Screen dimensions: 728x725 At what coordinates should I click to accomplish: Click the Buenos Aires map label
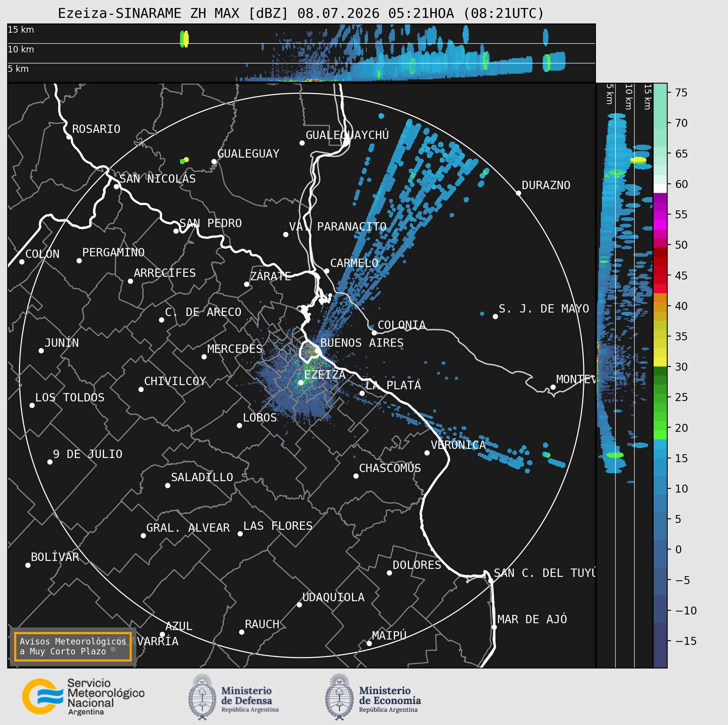[362, 343]
